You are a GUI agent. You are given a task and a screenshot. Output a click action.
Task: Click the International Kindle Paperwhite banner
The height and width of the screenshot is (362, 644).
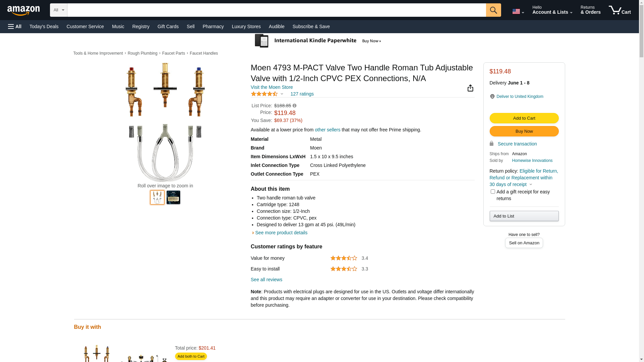(318, 41)
